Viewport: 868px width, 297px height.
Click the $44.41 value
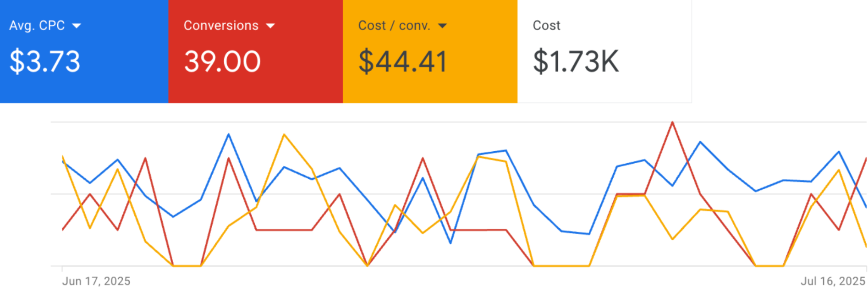point(403,61)
